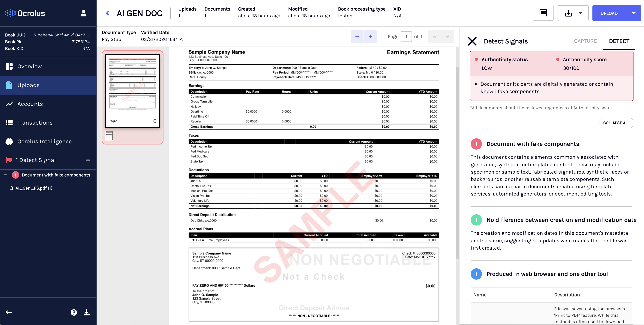644x325 pixels.
Task: Collapse sidebar with left arrow icon
Action: point(9,312)
